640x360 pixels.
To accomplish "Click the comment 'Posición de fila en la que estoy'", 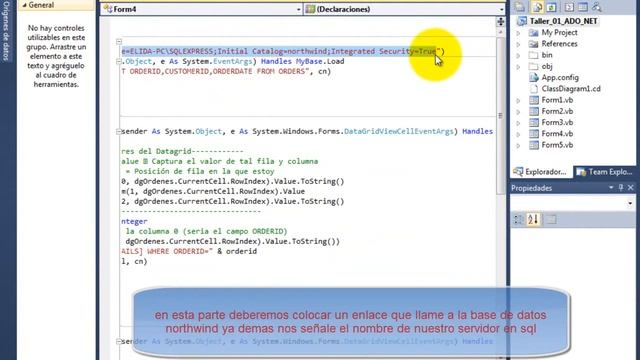I will point(204,171).
